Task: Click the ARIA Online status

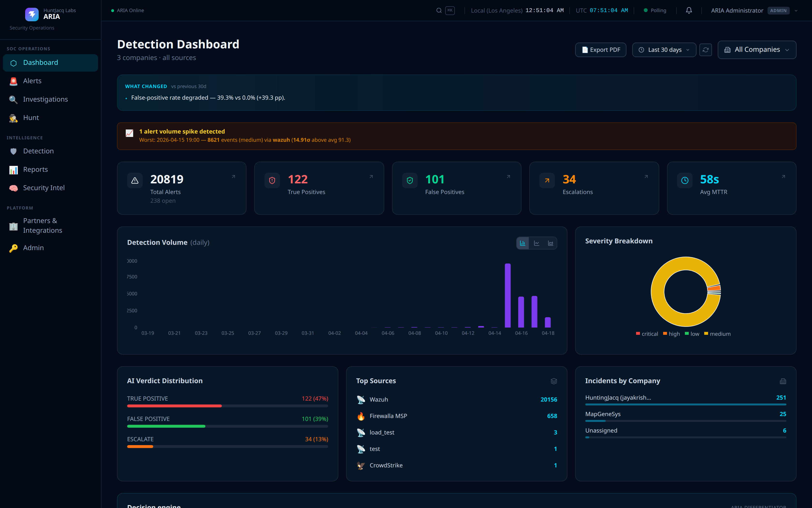Action: (128, 10)
